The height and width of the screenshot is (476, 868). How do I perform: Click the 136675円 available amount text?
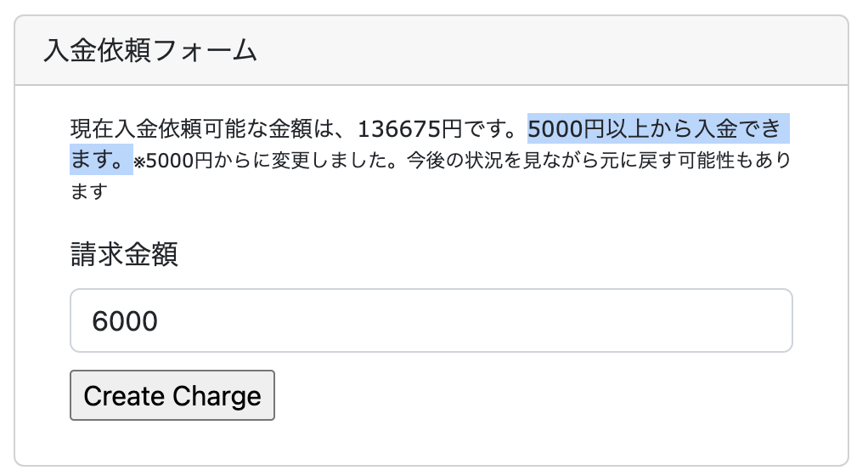click(409, 131)
